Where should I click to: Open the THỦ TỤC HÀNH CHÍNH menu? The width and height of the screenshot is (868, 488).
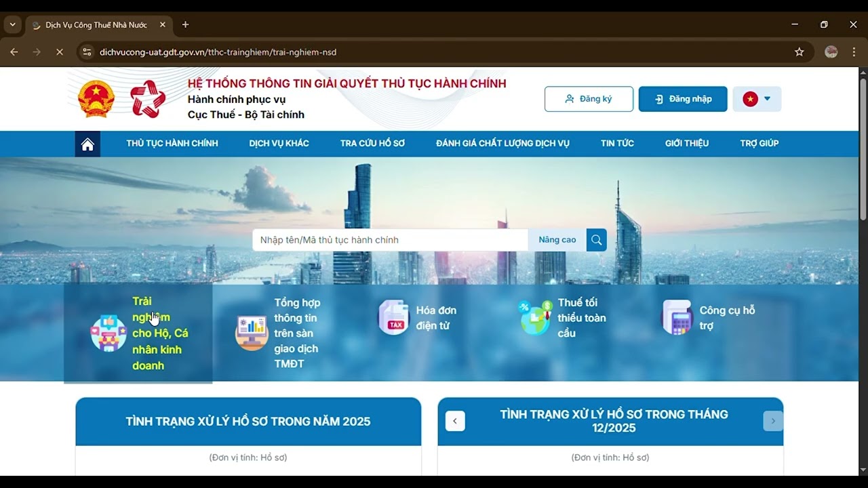[172, 144]
